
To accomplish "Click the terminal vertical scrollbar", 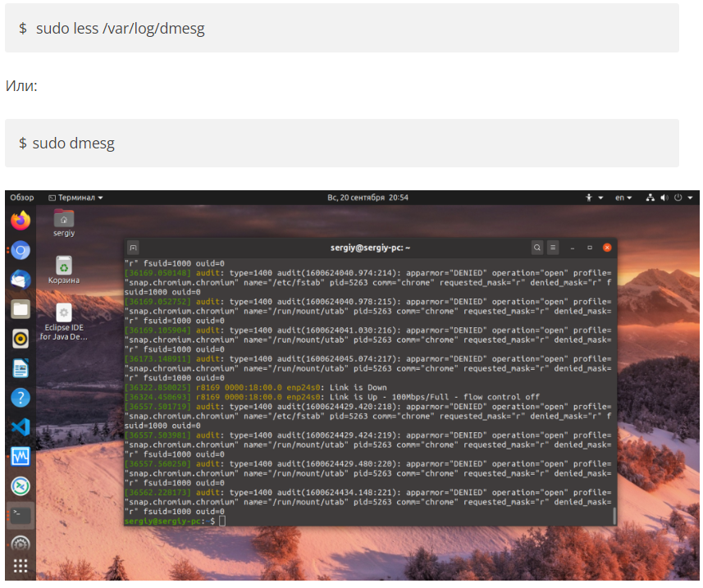I will 614,516.
